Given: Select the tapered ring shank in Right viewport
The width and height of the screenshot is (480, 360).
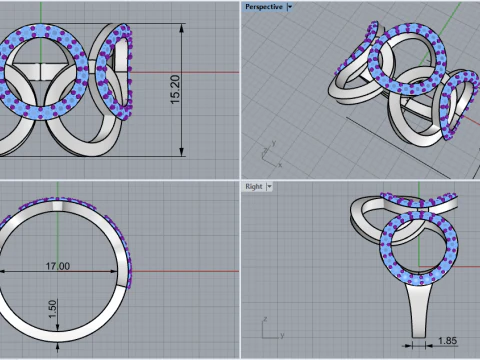Looking at the screenshot, I should click(419, 310).
